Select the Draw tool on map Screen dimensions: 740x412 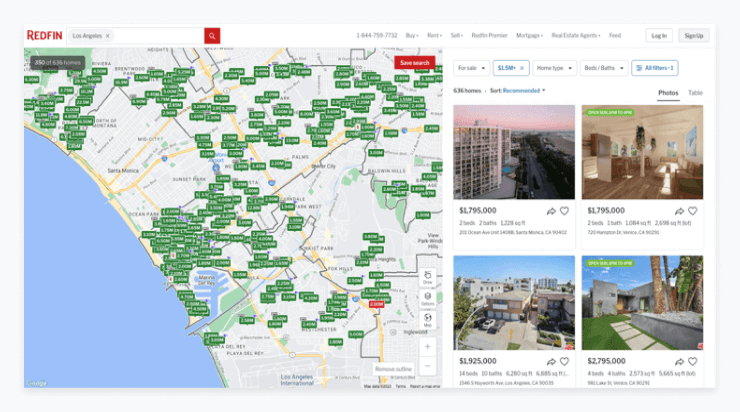tap(427, 277)
